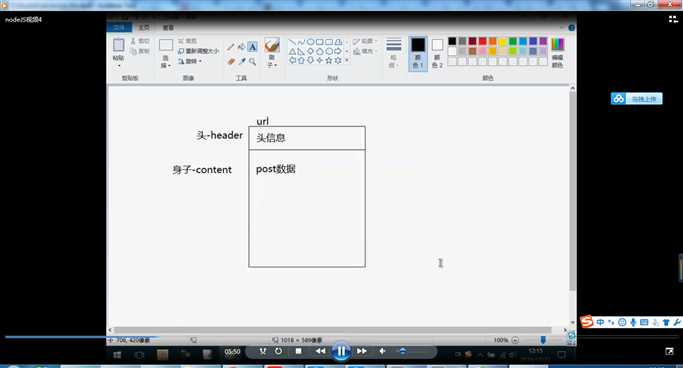Choose the Curve shape in shapes gallery
This screenshot has height=368, width=683.
tap(301, 42)
